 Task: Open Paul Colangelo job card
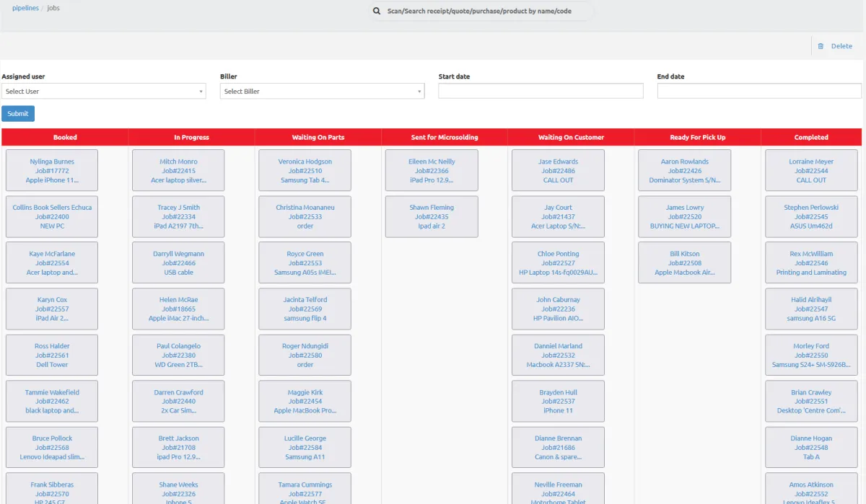coord(178,355)
